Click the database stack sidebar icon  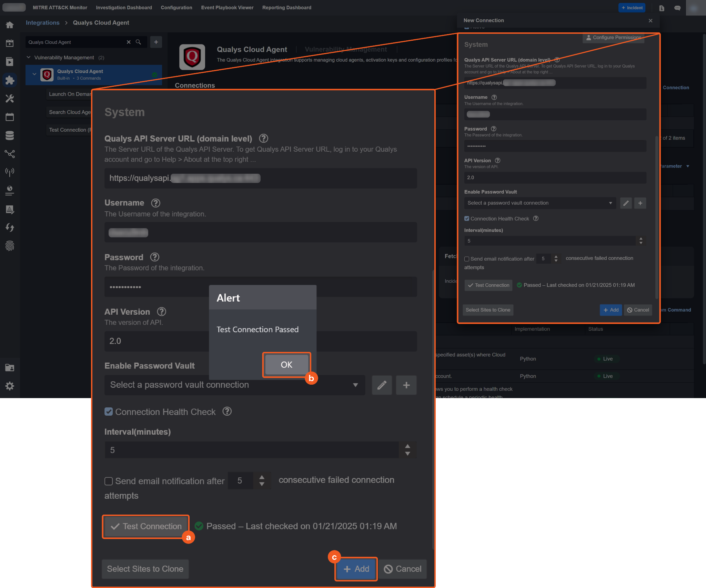pyautogui.click(x=10, y=135)
